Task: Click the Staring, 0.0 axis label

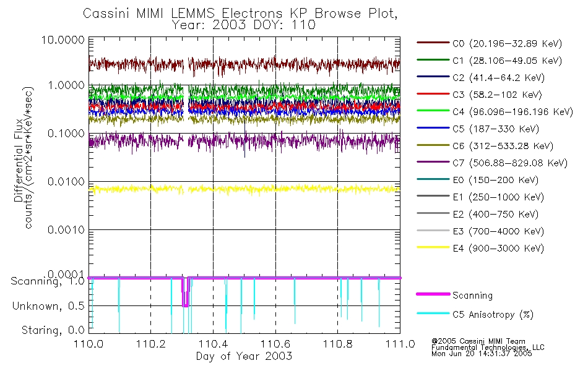Action: 53,330
